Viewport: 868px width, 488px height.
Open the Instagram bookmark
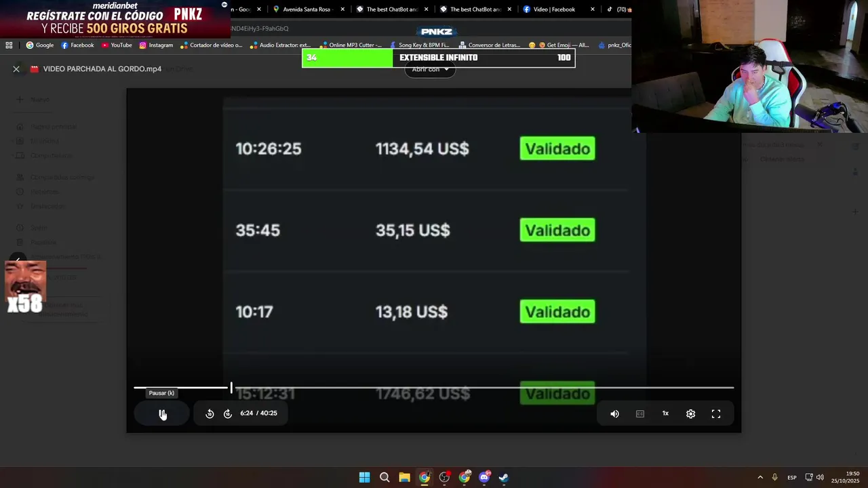pyautogui.click(x=156, y=45)
